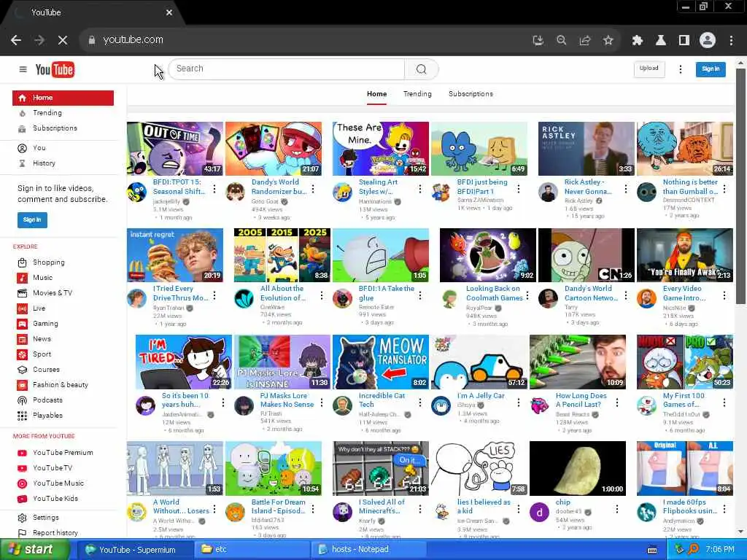The image size is (747, 560).
Task: Switch to the Trending tab
Action: (x=417, y=94)
